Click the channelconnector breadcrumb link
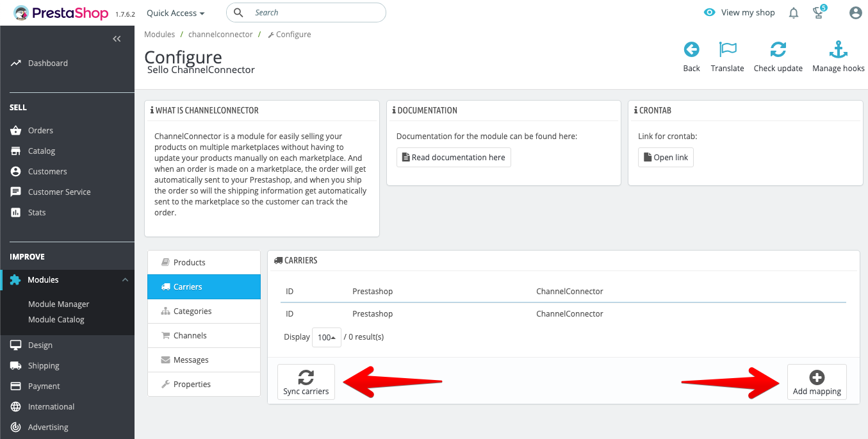 coord(220,35)
